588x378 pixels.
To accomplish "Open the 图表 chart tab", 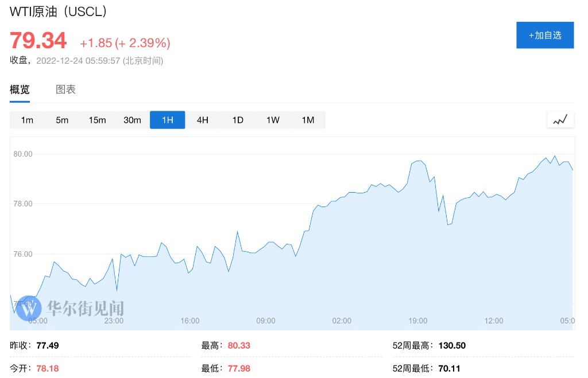I will pyautogui.click(x=65, y=89).
